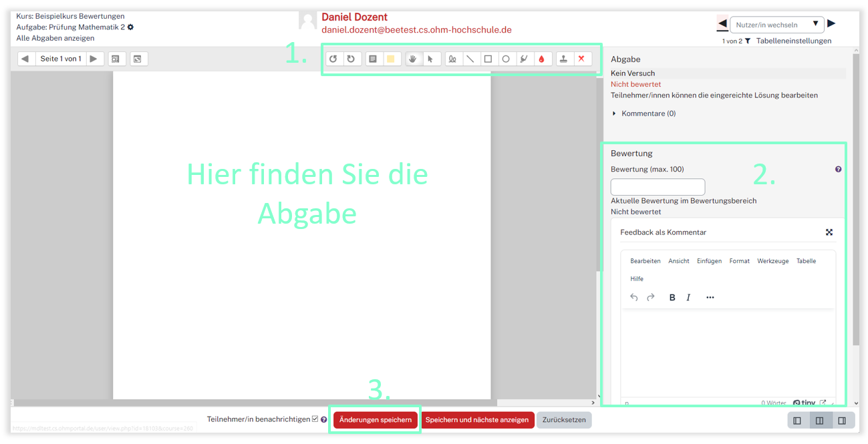Screen dimensions: 868x444
Task: Toggle the Teilnehmer/in benachrichtigen checkbox
Action: tap(315, 419)
